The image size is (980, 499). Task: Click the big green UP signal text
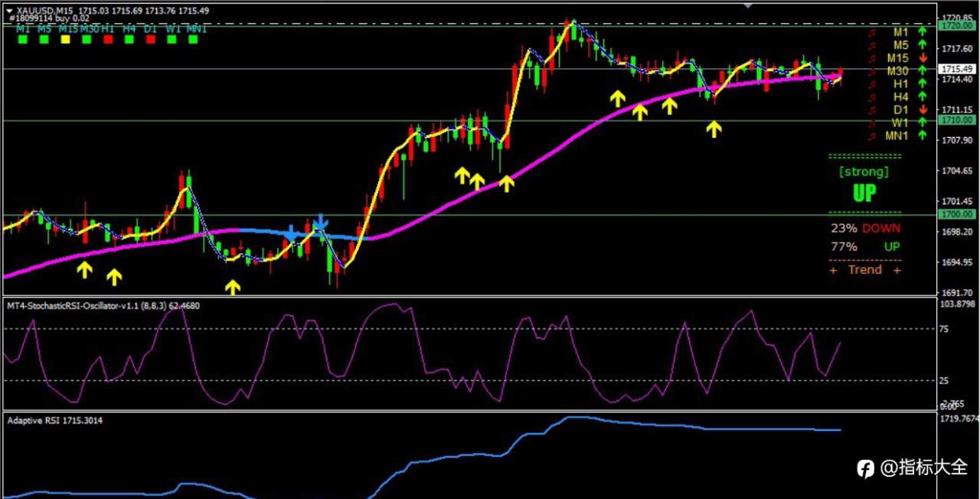click(x=864, y=193)
